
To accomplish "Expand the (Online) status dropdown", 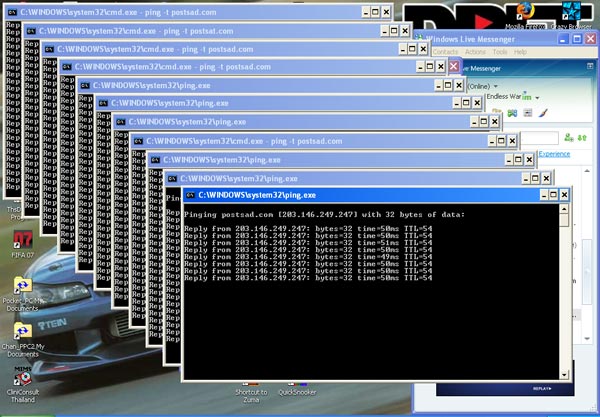I will (496, 86).
